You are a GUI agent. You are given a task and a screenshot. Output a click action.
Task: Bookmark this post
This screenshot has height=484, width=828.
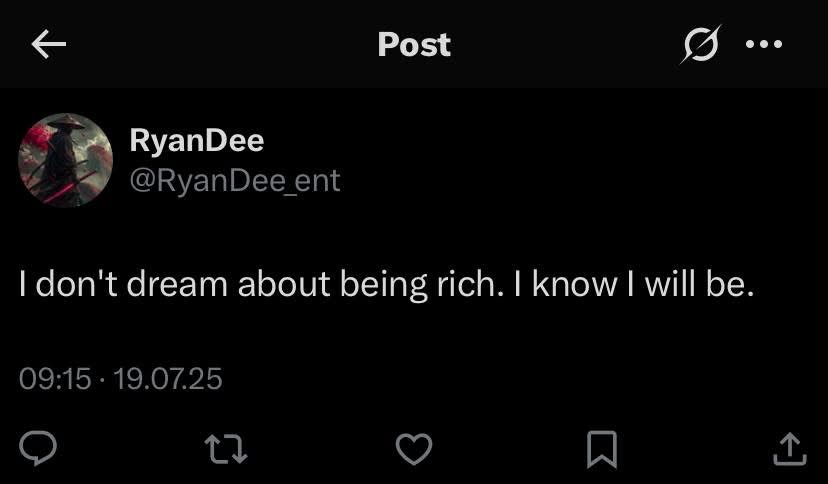pyautogui.click(x=601, y=449)
